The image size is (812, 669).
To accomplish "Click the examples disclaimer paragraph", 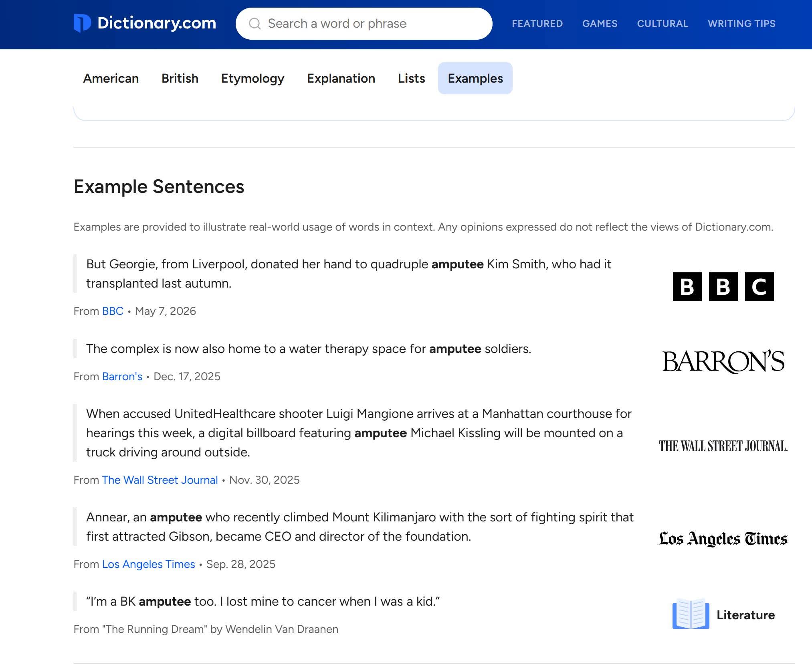I will click(423, 227).
